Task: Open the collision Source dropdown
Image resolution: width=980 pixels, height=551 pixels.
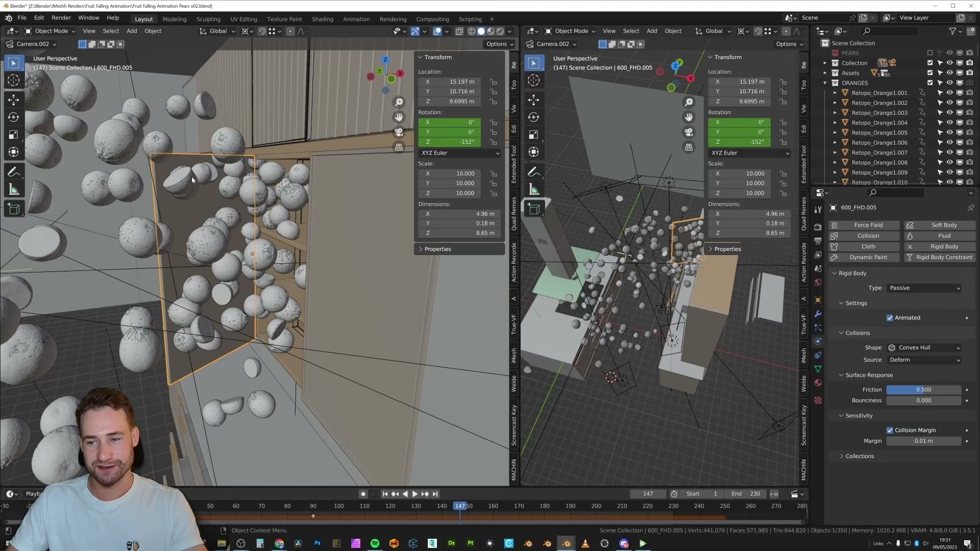Action: tap(924, 360)
